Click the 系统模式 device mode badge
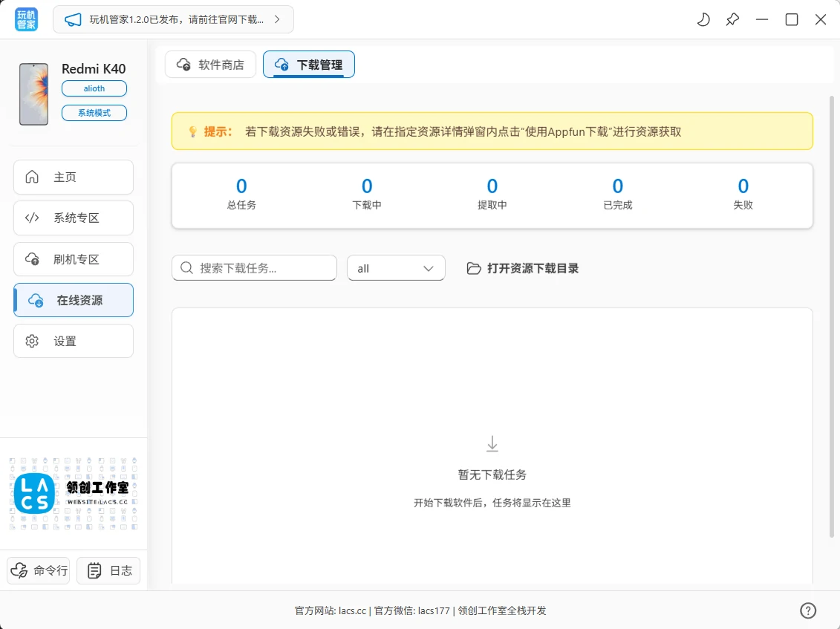The image size is (840, 629). [x=94, y=113]
